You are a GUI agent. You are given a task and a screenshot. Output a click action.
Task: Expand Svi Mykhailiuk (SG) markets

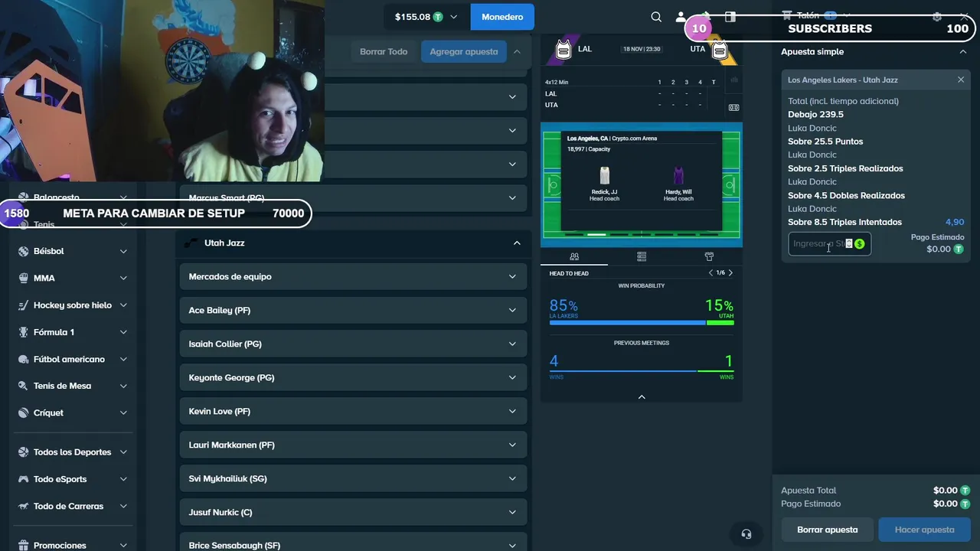353,478
